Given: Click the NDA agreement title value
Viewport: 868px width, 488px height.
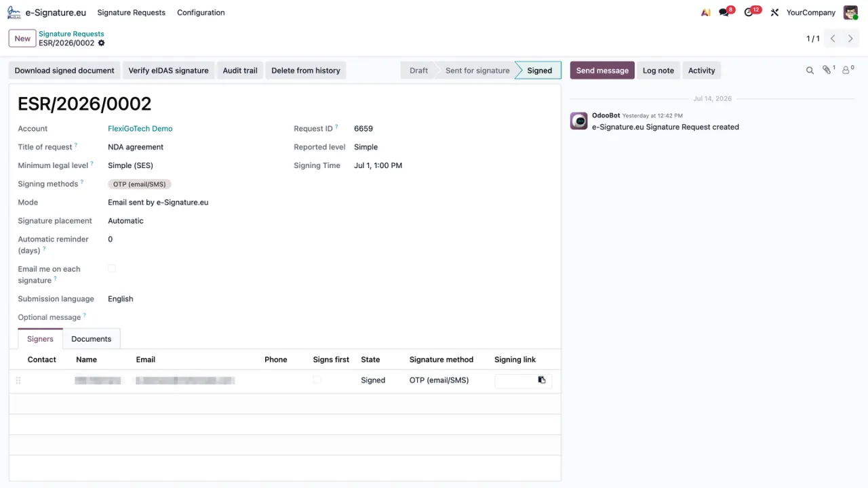Looking at the screenshot, I should click(x=136, y=147).
